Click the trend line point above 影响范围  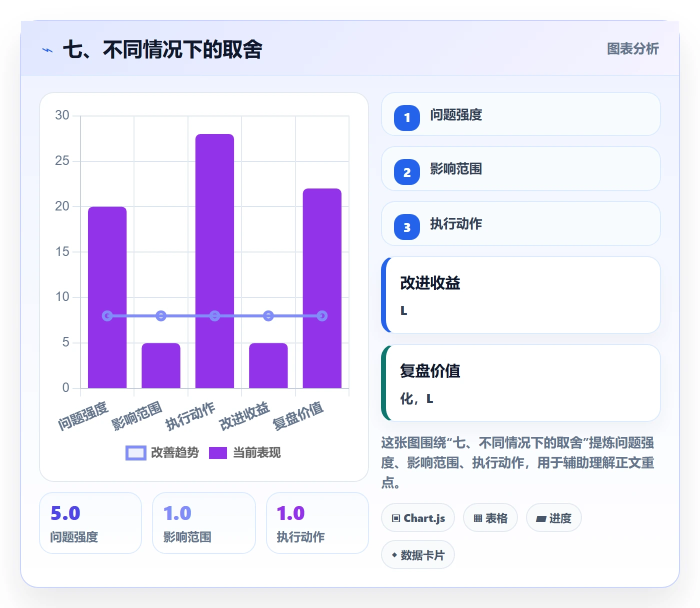(161, 316)
